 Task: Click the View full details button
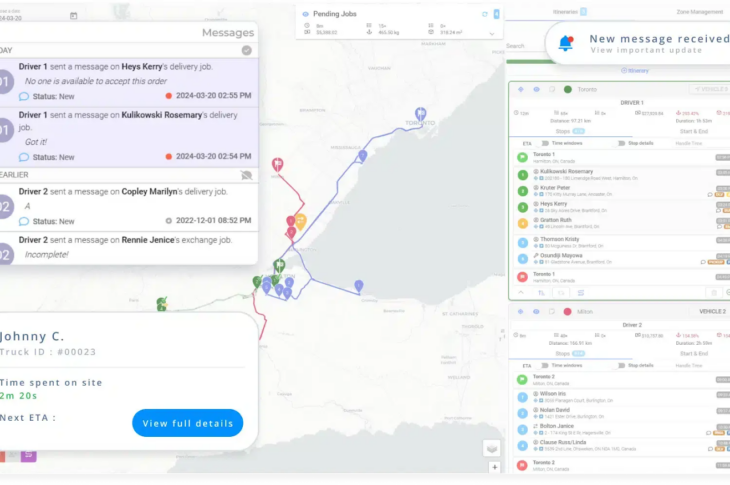point(187,423)
